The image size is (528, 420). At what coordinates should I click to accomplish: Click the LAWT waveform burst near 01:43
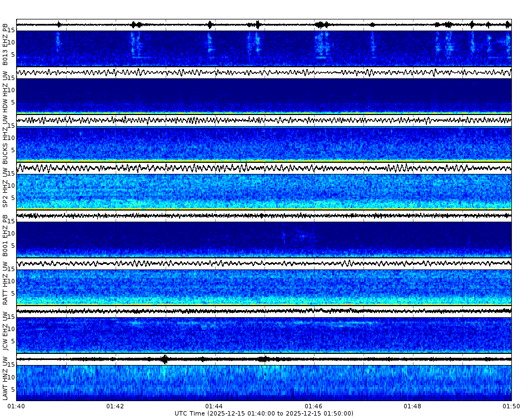click(165, 358)
